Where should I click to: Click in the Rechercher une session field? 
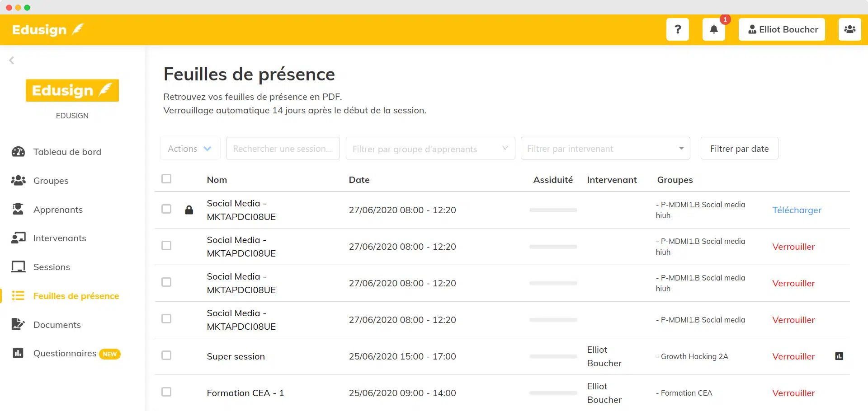(283, 148)
